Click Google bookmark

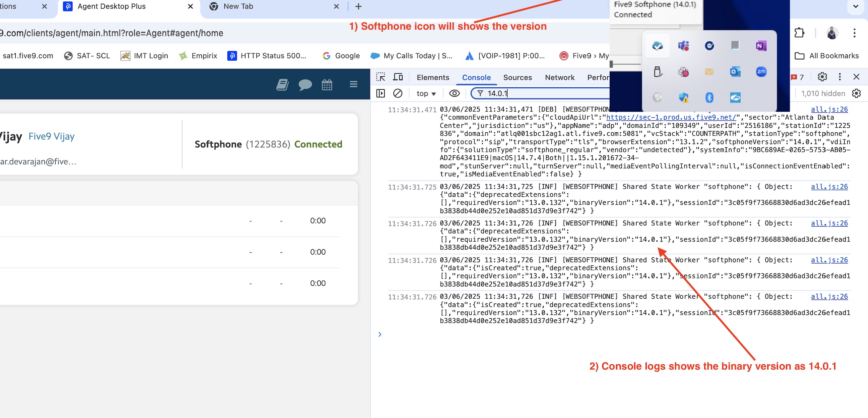(x=341, y=56)
